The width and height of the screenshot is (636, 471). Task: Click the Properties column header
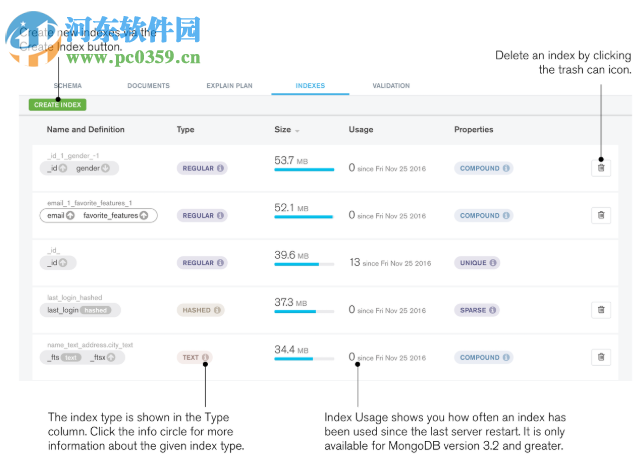tap(474, 129)
